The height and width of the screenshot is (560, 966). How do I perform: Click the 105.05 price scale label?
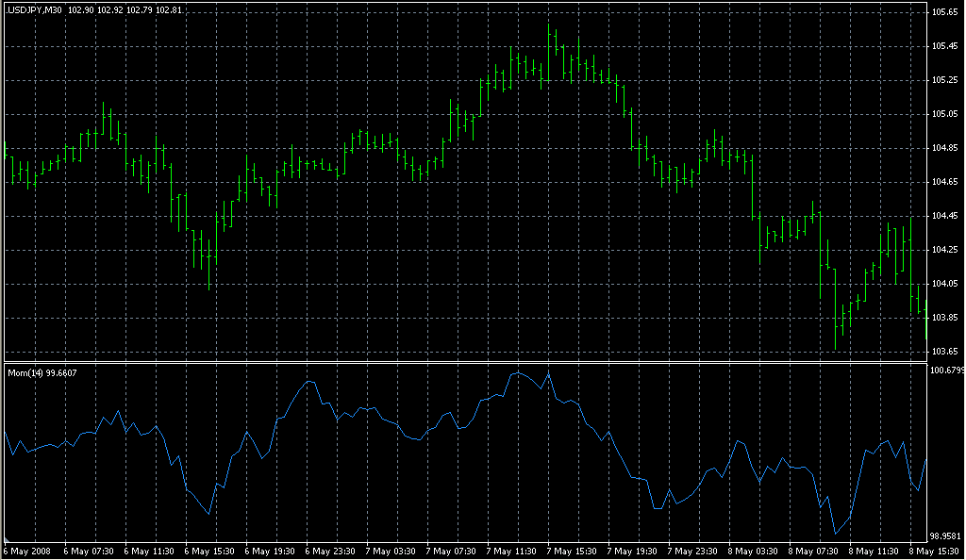(x=944, y=114)
